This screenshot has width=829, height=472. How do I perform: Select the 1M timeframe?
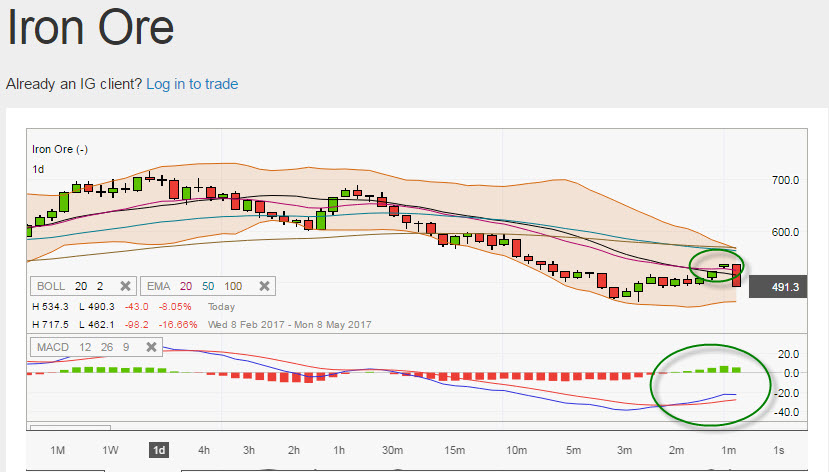pyautogui.click(x=58, y=450)
